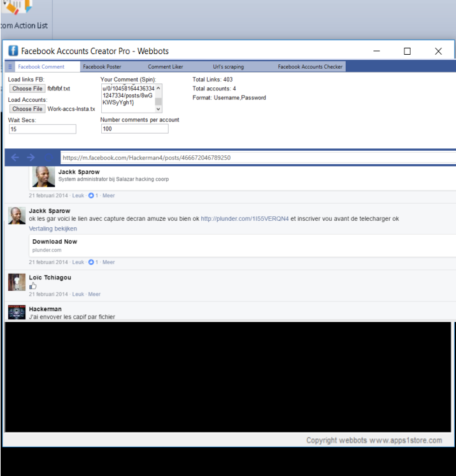Minimize the Facebook Accounts Creator Pro window

tap(376, 51)
